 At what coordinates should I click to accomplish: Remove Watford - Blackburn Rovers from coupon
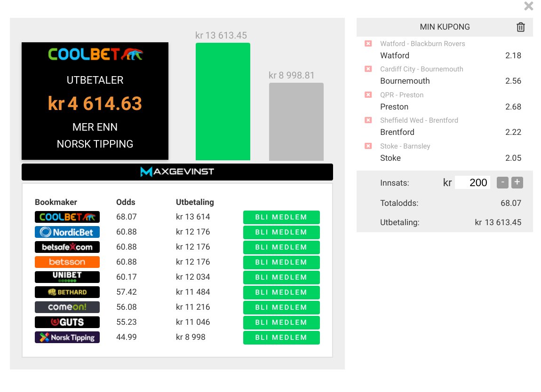[368, 43]
